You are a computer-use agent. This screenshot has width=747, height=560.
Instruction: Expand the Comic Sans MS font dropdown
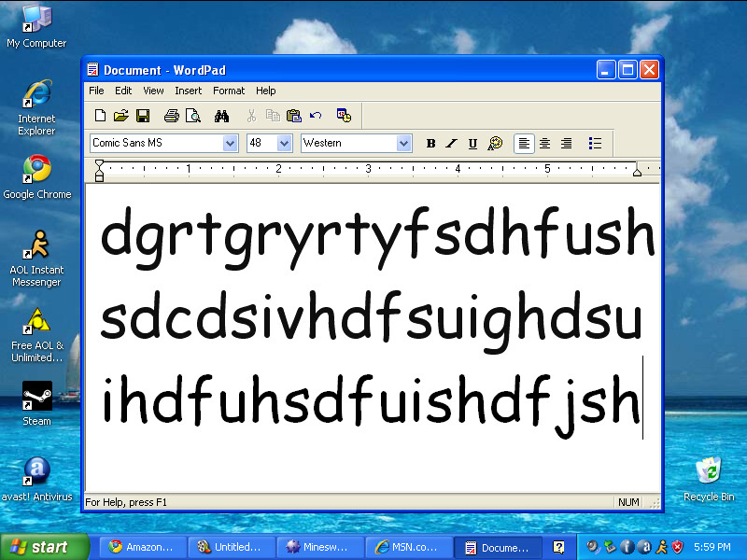pos(230,144)
